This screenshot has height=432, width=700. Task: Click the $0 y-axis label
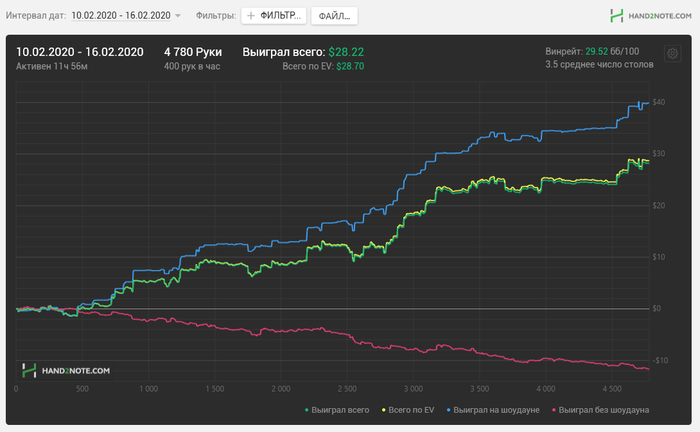point(657,308)
